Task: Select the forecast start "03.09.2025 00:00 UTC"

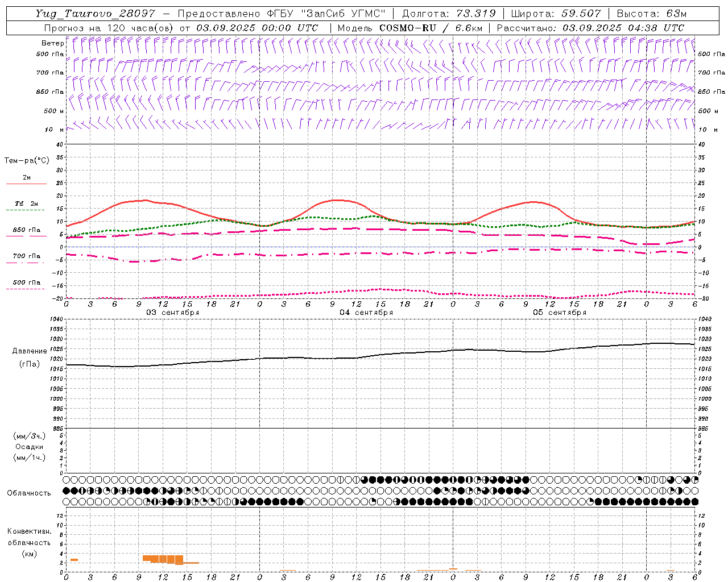Action: point(257,28)
